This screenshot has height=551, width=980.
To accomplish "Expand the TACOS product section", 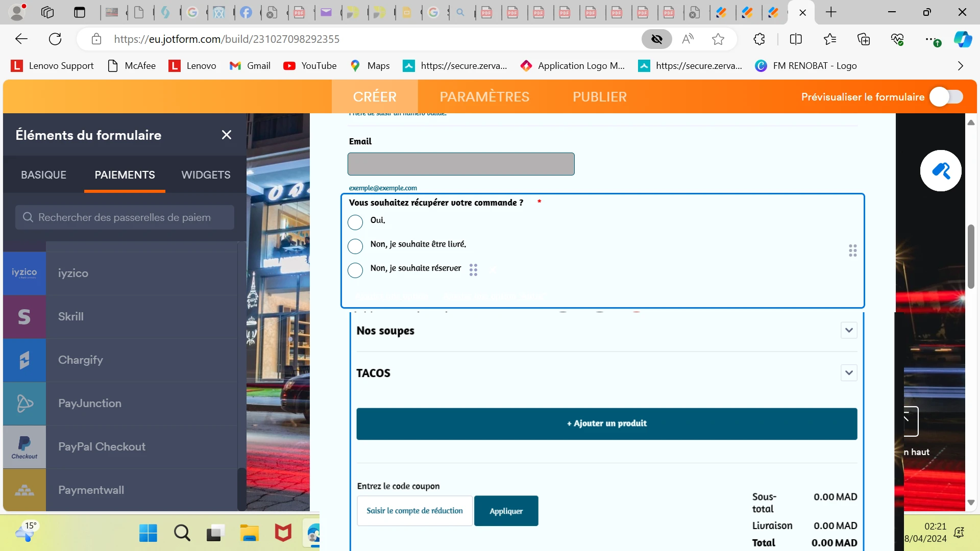I will click(x=849, y=372).
